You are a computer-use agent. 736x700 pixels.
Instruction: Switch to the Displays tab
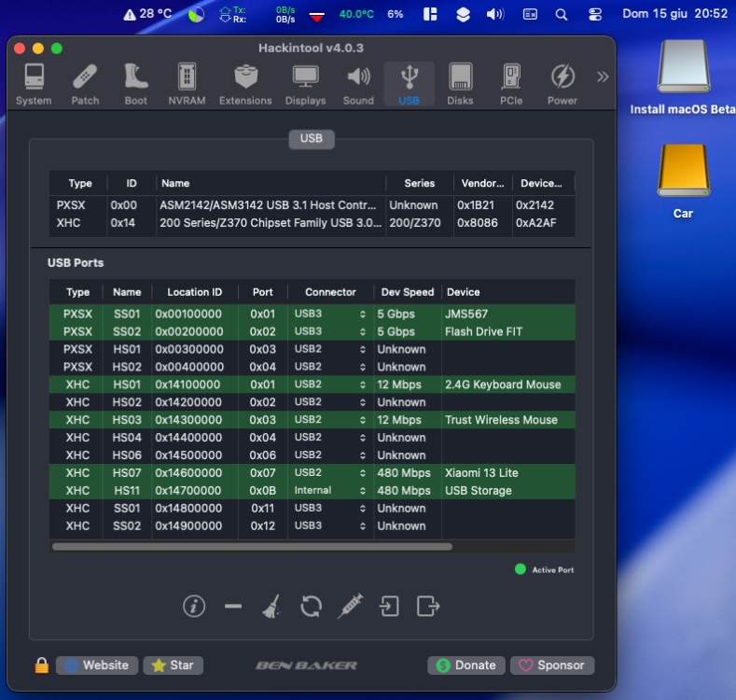click(x=306, y=85)
